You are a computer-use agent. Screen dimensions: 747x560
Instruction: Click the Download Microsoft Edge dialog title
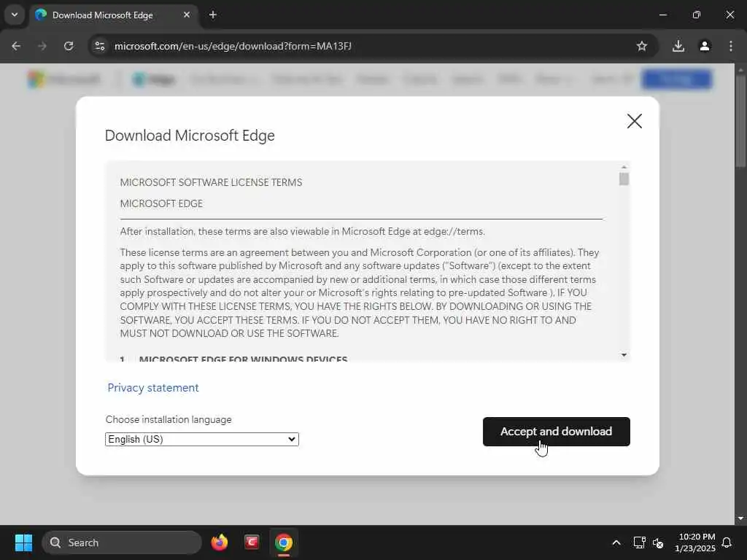[190, 136]
